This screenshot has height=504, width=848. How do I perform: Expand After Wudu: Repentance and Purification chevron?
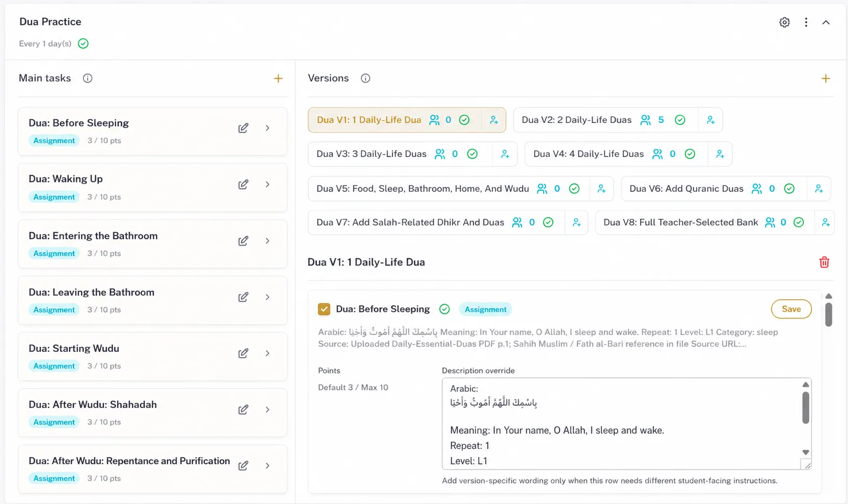[267, 465]
